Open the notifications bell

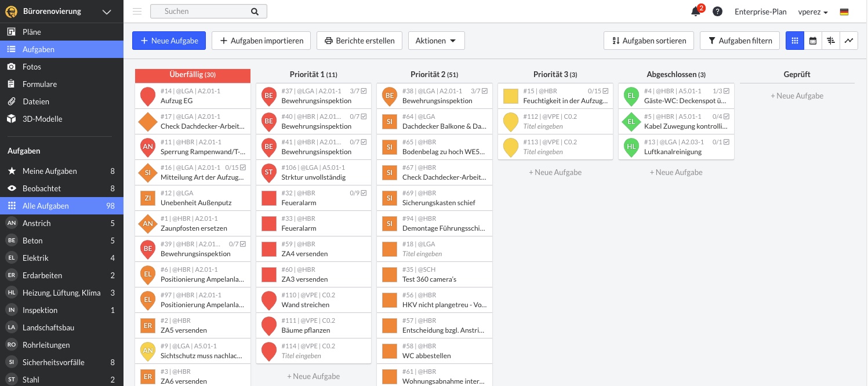coord(696,12)
